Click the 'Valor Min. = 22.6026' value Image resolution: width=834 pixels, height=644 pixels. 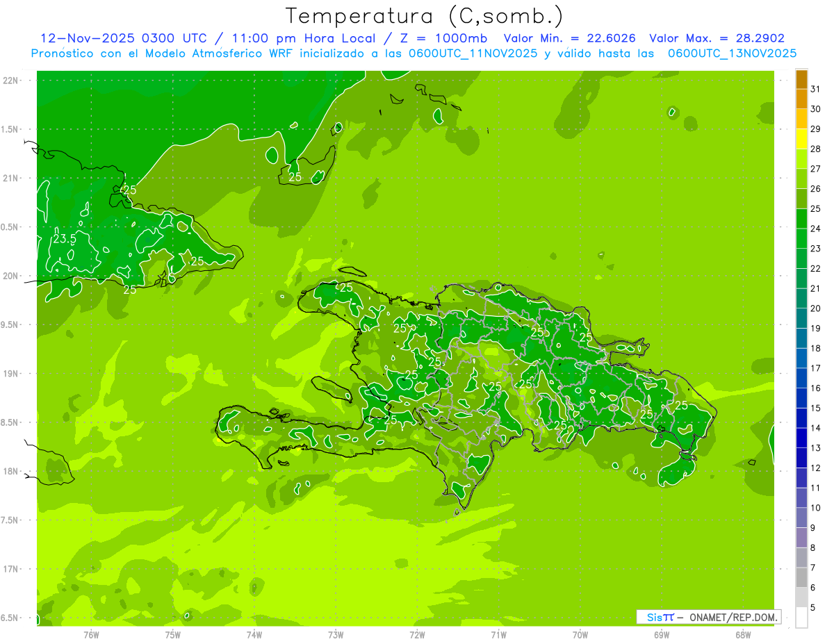click(x=570, y=38)
